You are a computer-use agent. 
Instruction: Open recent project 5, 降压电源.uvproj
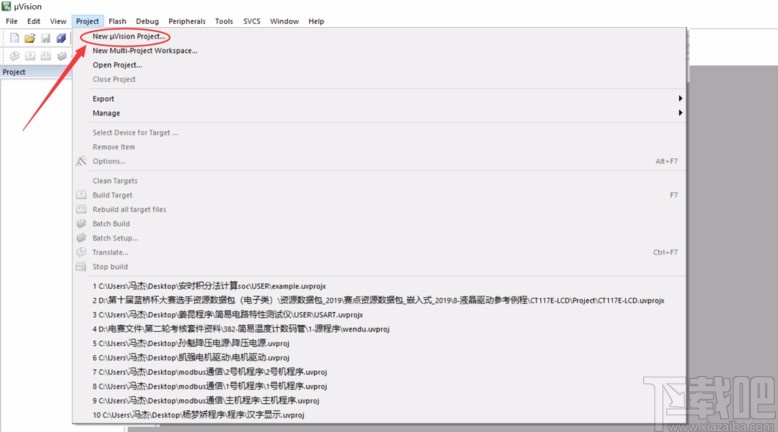click(380, 343)
